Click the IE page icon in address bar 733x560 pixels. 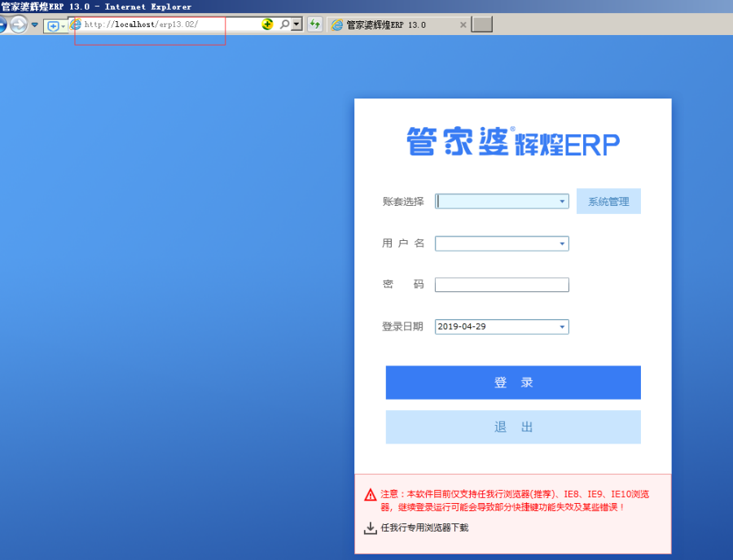(x=76, y=24)
